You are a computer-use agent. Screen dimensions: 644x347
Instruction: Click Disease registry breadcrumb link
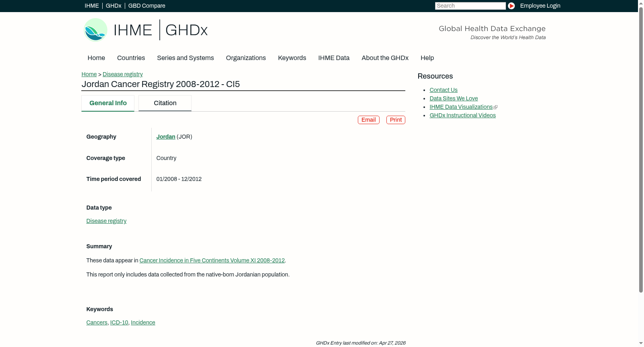(x=123, y=74)
